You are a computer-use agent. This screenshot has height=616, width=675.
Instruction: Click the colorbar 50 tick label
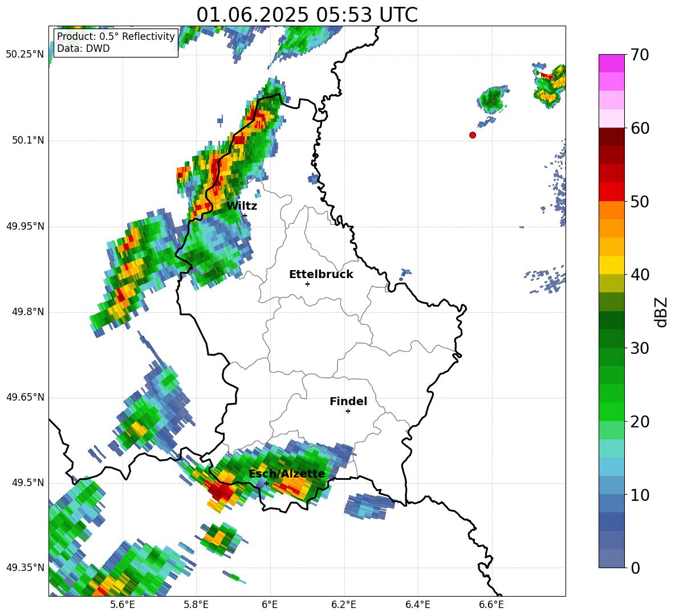640,201
